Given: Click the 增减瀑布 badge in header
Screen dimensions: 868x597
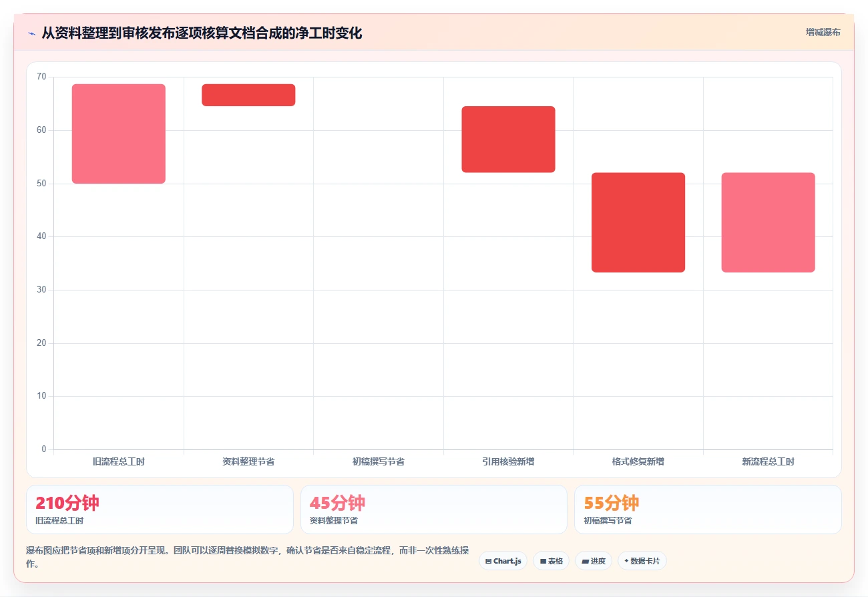Looking at the screenshot, I should [823, 32].
